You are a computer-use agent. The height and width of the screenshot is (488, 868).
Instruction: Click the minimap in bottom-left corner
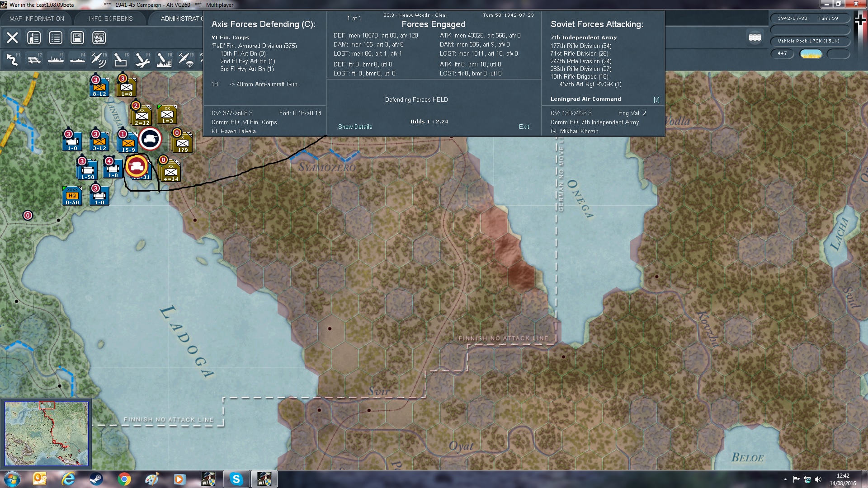click(x=46, y=434)
